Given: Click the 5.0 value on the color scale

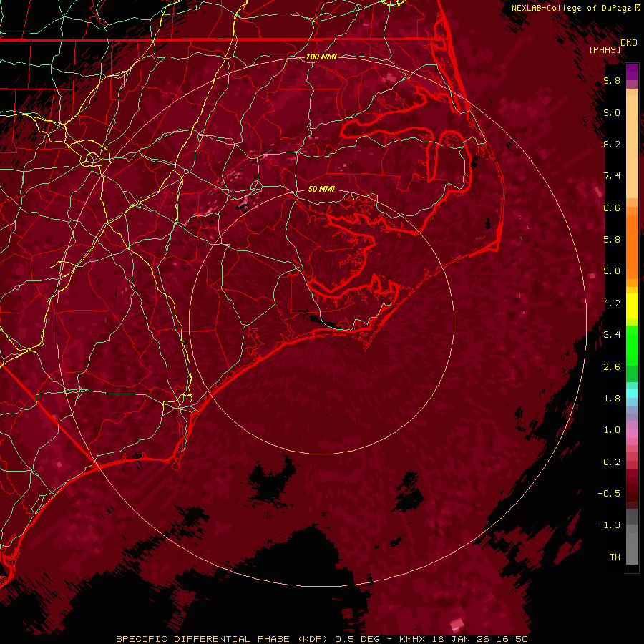Looking at the screenshot, I should (612, 271).
